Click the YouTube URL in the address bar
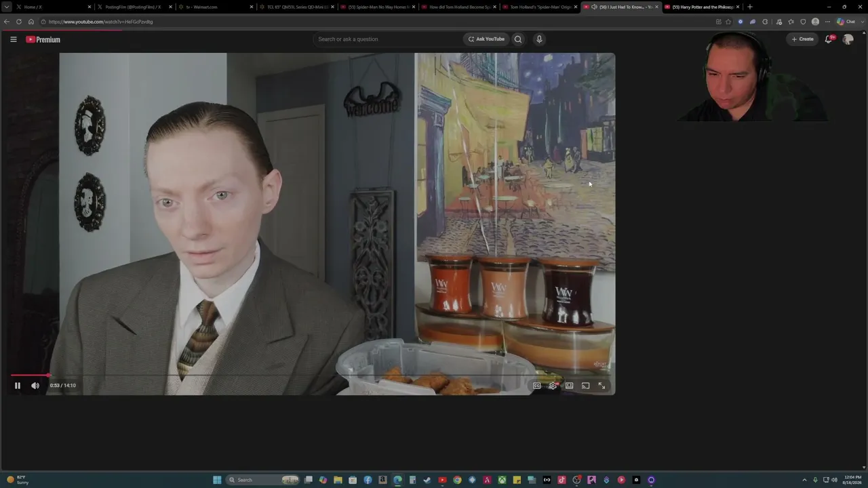Screen dimensions: 868x488 coord(100,22)
